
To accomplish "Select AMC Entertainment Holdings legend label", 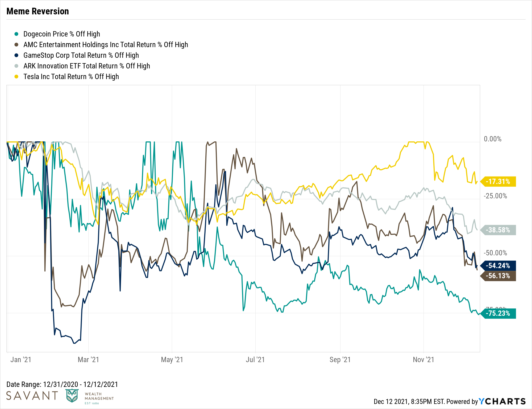I will (106, 45).
